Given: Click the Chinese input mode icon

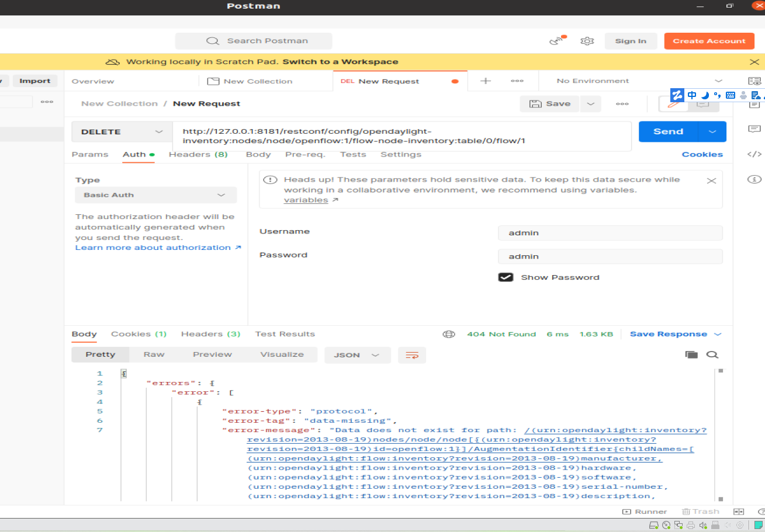Looking at the screenshot, I should [692, 95].
